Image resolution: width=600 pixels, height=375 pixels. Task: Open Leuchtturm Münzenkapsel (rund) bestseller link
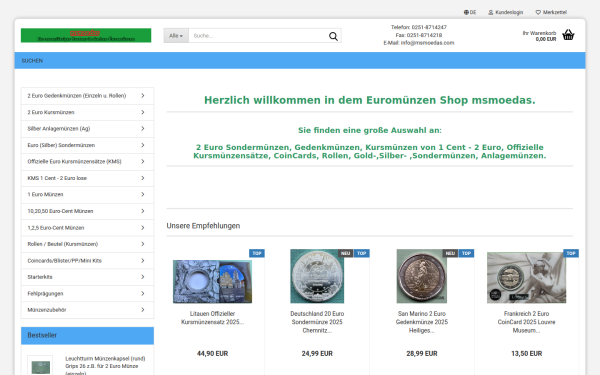[x=105, y=366]
